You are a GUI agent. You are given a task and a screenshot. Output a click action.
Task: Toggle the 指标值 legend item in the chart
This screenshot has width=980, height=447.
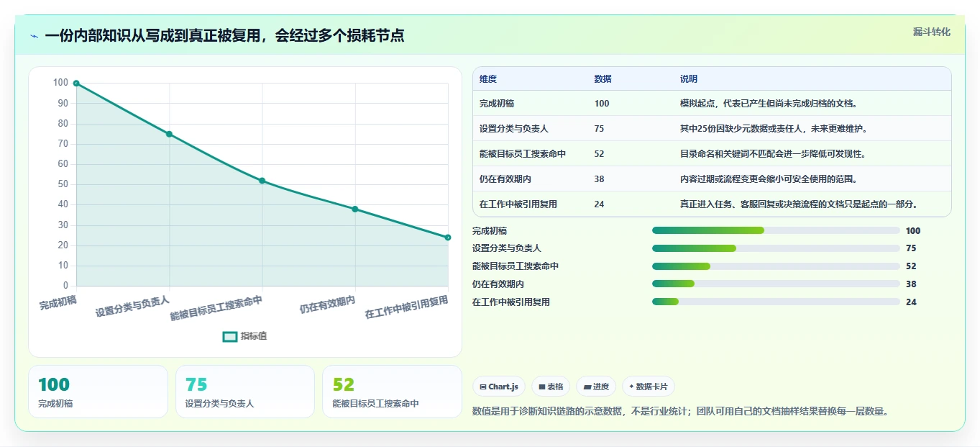244,336
